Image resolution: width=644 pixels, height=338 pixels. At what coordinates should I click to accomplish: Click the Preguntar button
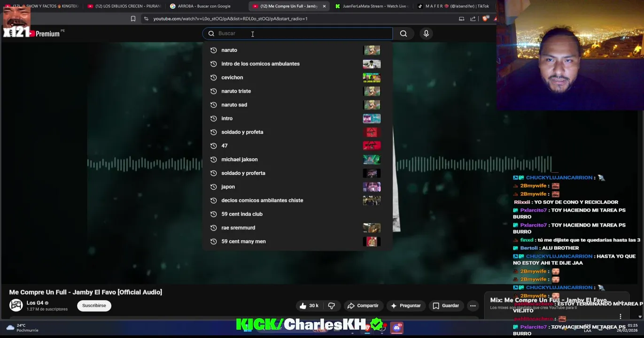[405, 306]
